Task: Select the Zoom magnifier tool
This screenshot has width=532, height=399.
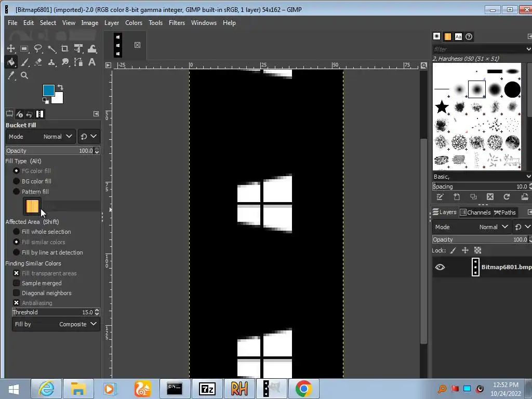Action: coord(24,76)
